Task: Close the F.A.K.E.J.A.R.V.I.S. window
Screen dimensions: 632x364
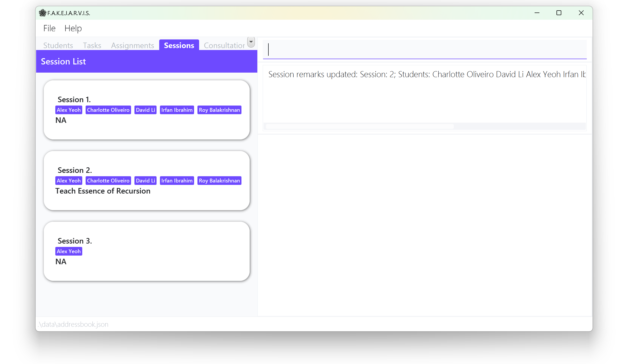Action: 581,13
